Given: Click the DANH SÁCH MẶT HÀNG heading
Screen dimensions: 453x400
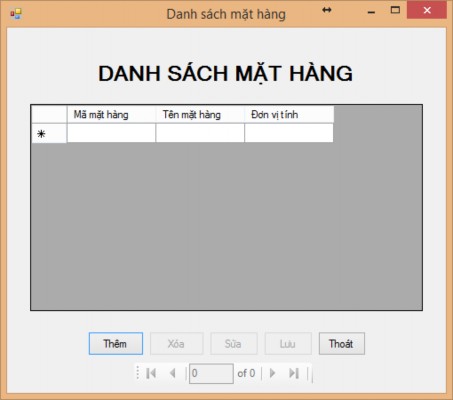Looking at the screenshot, I should coord(225,73).
